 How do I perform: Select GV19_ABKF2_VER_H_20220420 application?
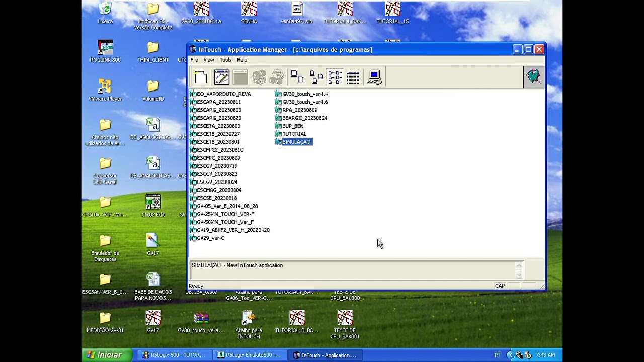[230, 230]
